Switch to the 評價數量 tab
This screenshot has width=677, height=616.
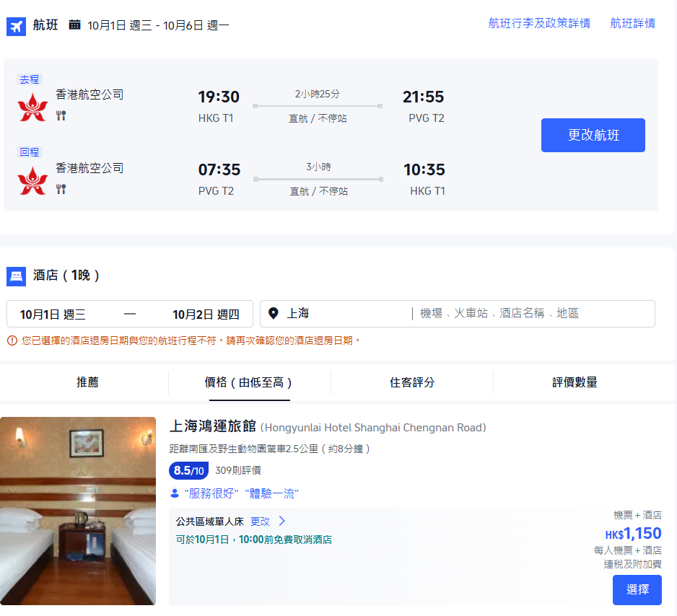click(x=575, y=382)
